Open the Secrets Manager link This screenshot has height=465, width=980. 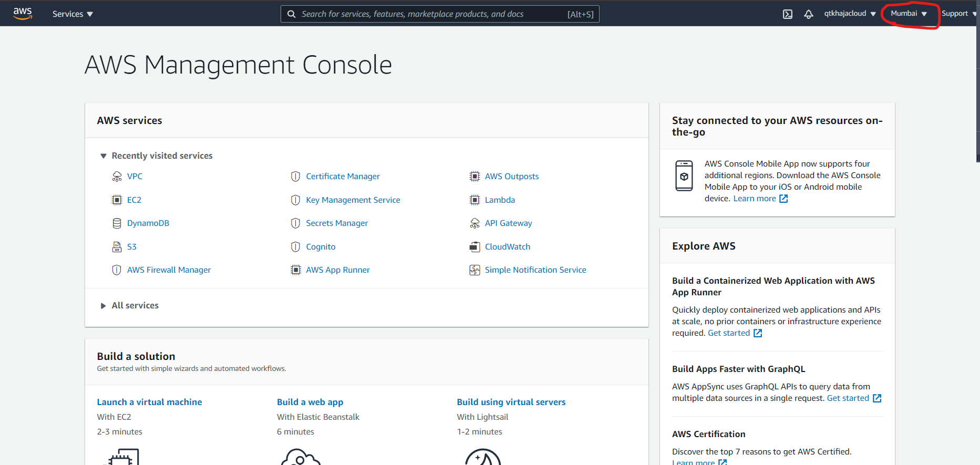pos(337,223)
